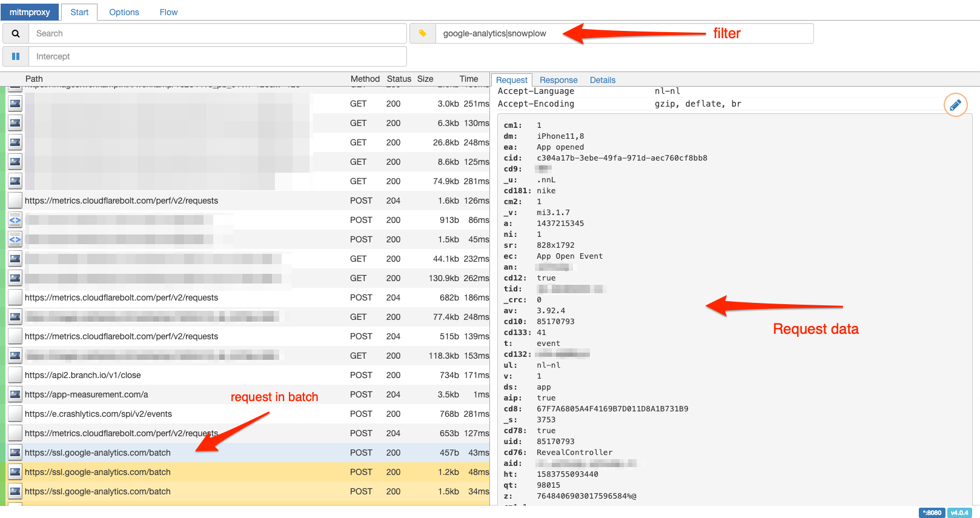The width and height of the screenshot is (980, 518).
Task: Click the ec value App Open Event
Action: coord(569,256)
